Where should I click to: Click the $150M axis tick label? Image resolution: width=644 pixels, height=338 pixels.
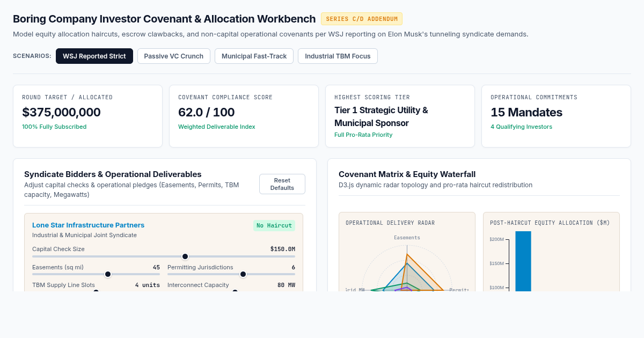(x=496, y=263)
